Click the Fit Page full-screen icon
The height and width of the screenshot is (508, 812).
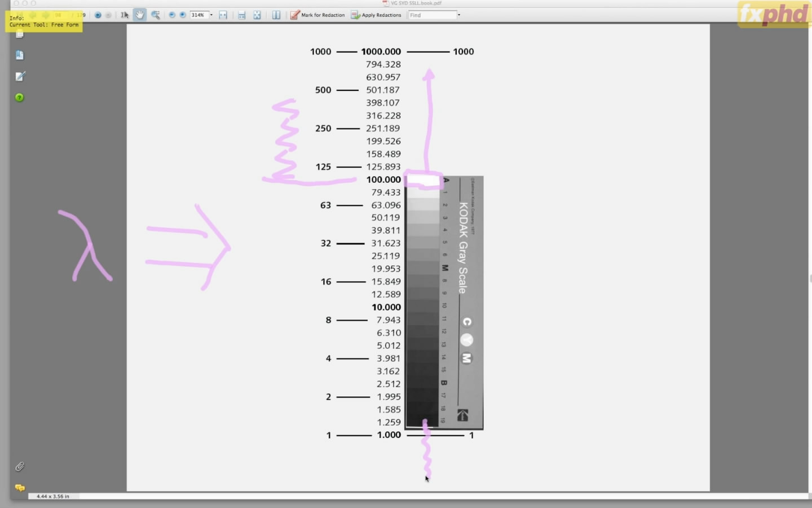tap(257, 15)
